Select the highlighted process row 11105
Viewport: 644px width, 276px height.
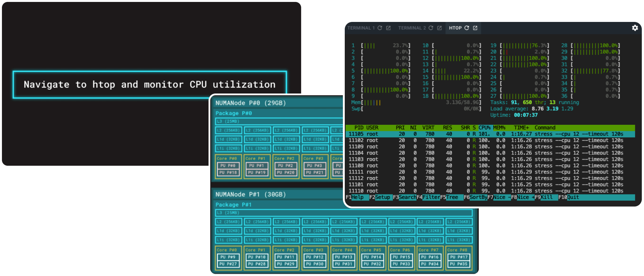click(490, 134)
